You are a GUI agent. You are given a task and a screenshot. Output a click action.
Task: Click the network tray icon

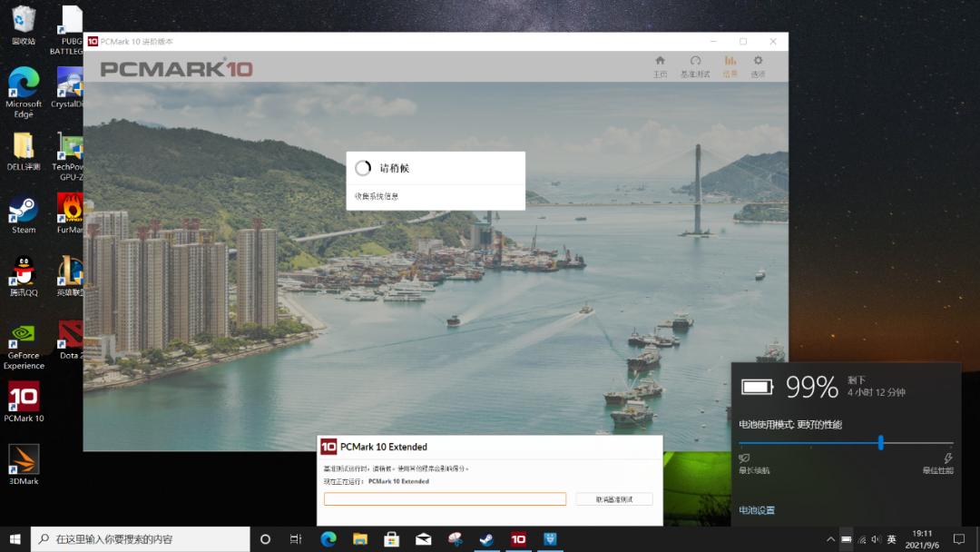(x=861, y=539)
